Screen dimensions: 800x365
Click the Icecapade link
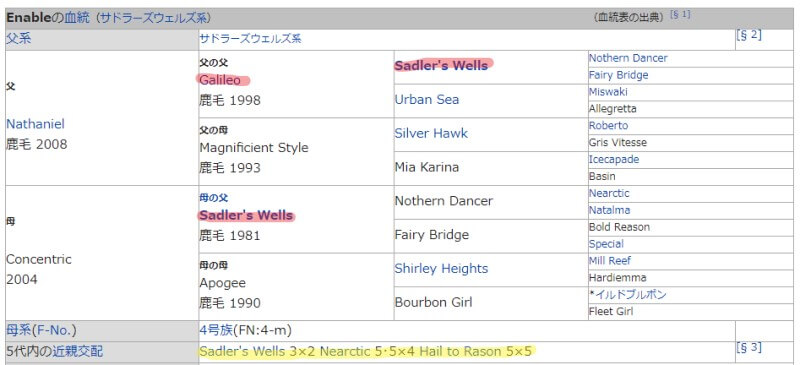coord(614,159)
